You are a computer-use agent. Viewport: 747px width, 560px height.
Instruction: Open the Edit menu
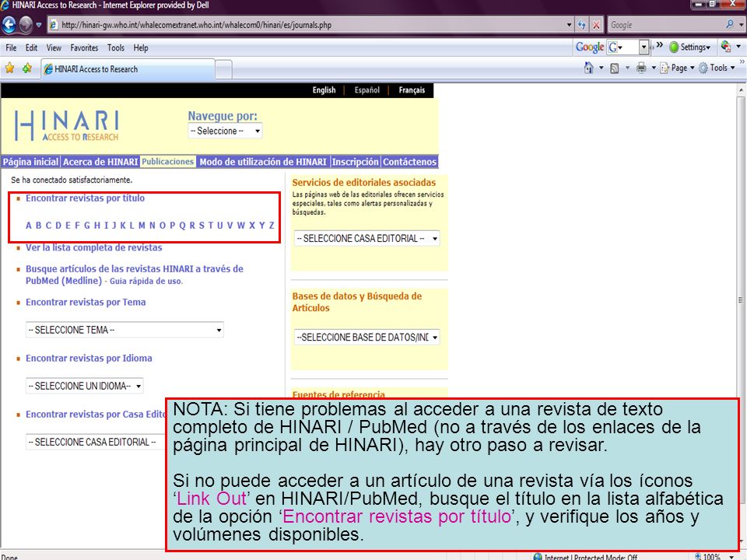(31, 47)
